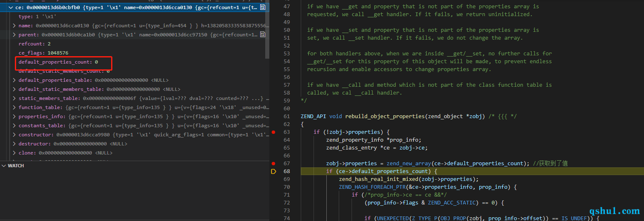Expand constructor variable node

point(14,135)
